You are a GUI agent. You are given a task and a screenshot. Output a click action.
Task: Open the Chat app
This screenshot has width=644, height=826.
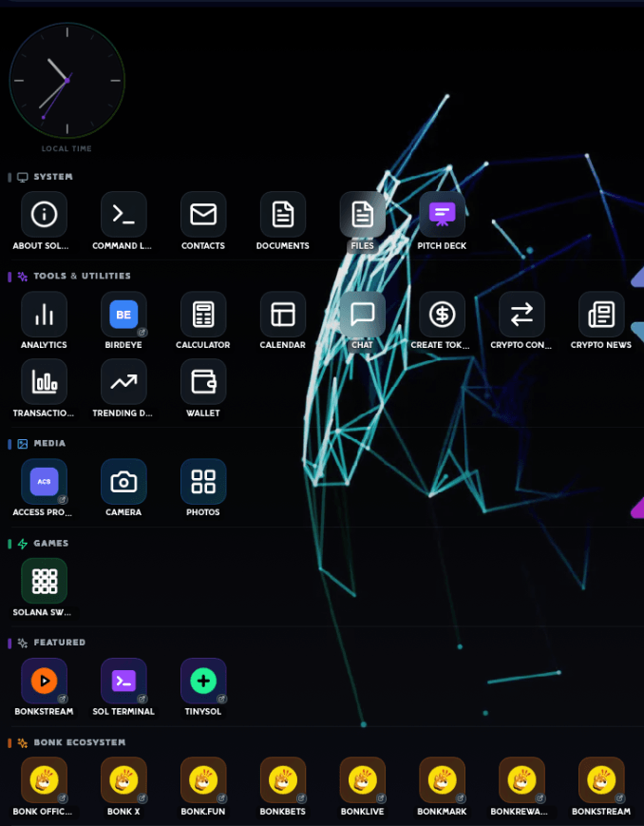[x=362, y=315]
